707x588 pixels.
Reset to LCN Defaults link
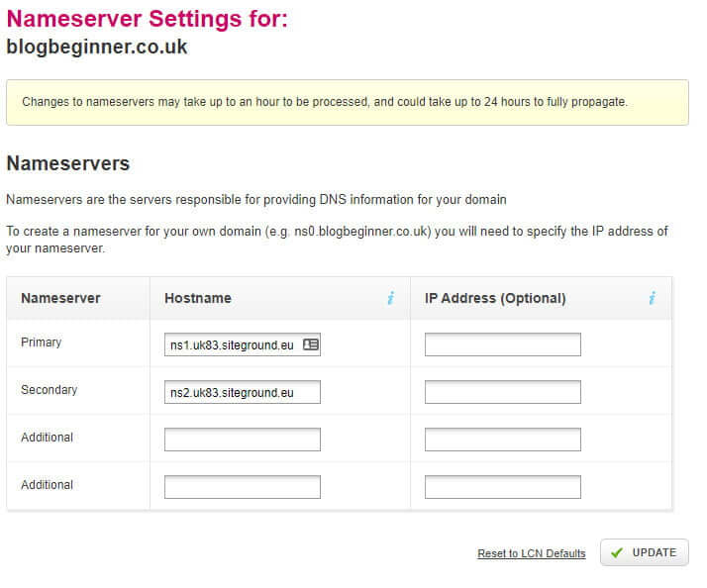[531, 553]
